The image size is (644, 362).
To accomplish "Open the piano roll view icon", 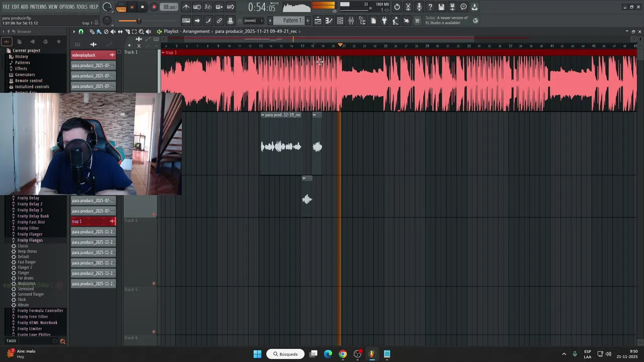I will click(x=329, y=21).
